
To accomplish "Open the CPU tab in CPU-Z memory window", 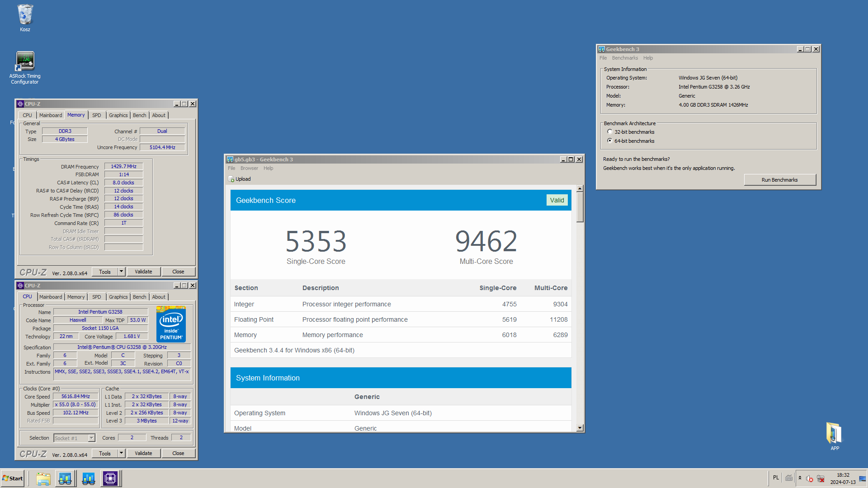I will click(28, 115).
